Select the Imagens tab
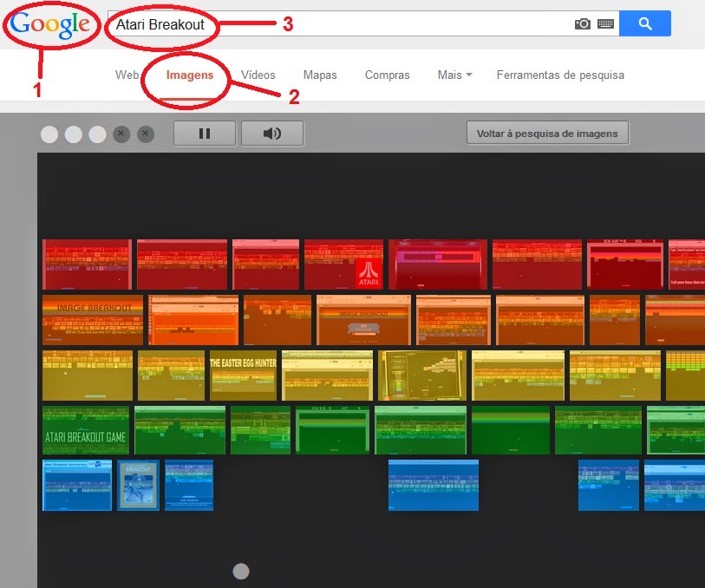The height and width of the screenshot is (588, 705). [x=190, y=75]
